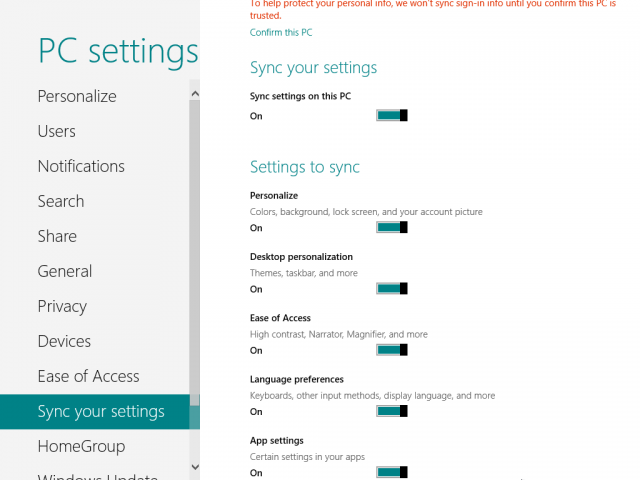Switch off App settings sync toggle
The image size is (640, 480).
pos(391,472)
